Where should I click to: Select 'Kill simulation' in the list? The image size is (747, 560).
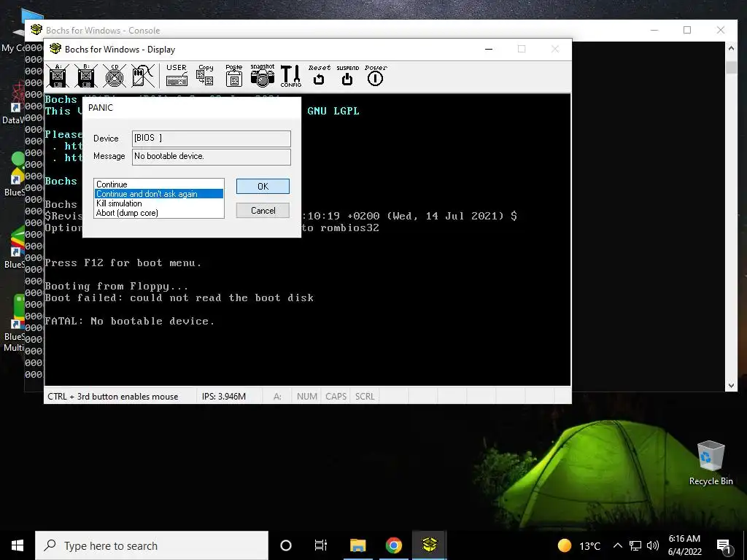click(159, 203)
